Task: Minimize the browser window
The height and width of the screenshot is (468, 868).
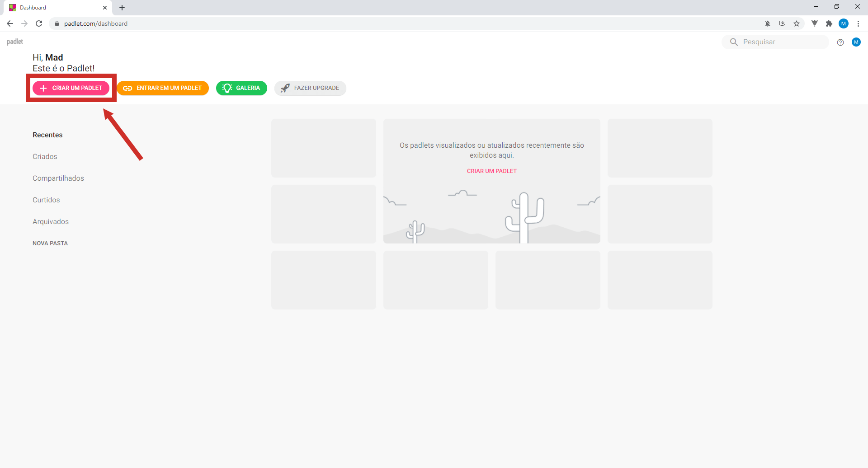Action: click(x=816, y=7)
